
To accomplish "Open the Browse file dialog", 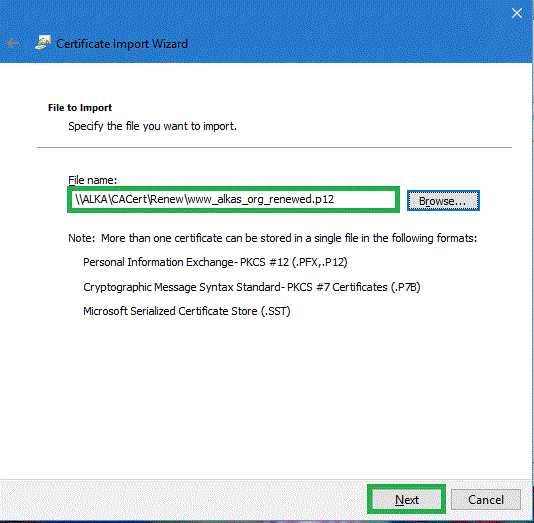I will (x=443, y=201).
